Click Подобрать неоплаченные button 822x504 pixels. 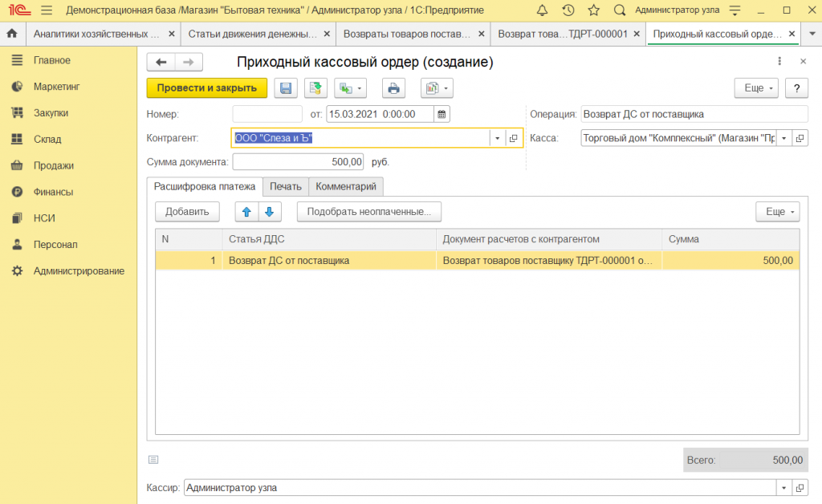(368, 212)
